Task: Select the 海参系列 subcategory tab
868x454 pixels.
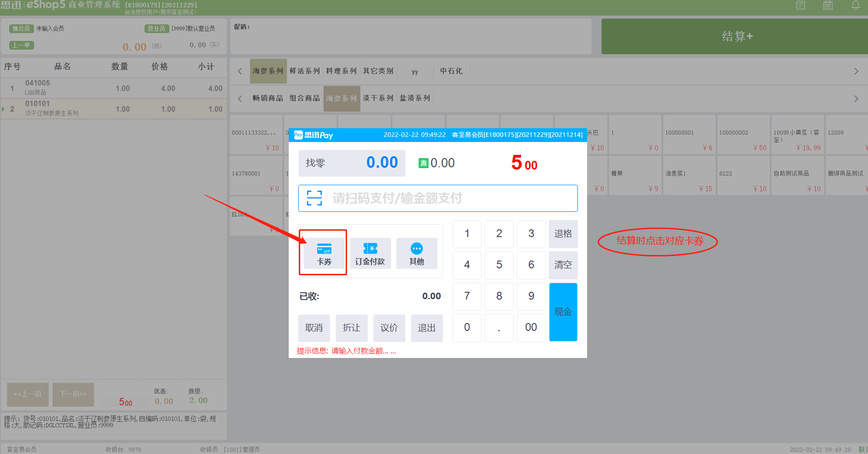Action: click(342, 98)
